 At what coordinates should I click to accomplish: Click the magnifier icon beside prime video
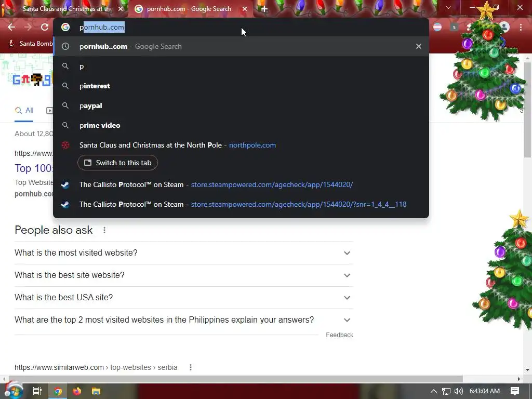(65, 125)
